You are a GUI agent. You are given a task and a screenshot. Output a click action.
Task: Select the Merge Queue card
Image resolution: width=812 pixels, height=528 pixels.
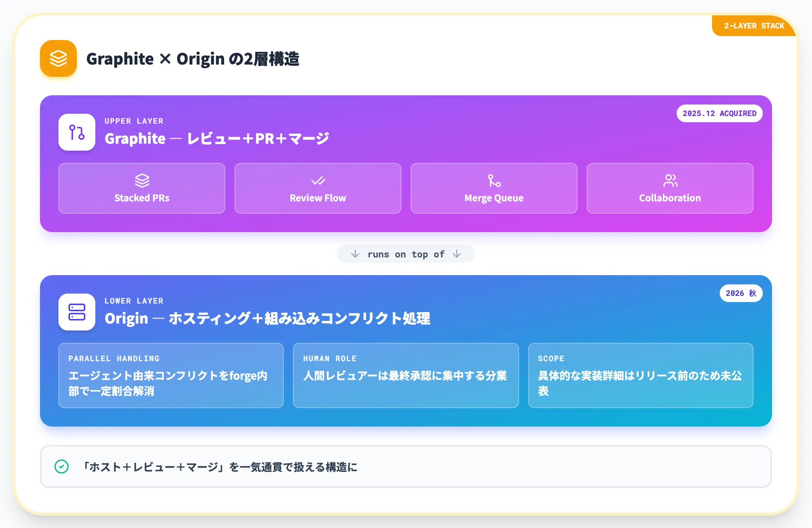pyautogui.click(x=494, y=188)
